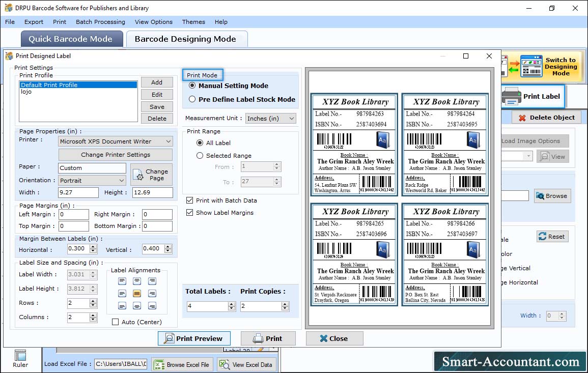Open the Help menu
This screenshot has width=588, height=373.
pyautogui.click(x=221, y=22)
